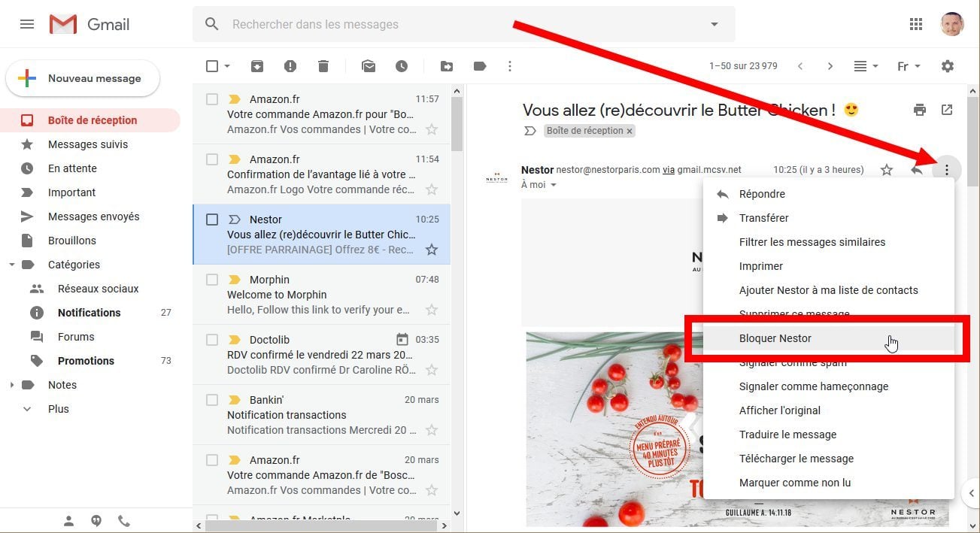Open labels toolbar icon

pos(480,66)
